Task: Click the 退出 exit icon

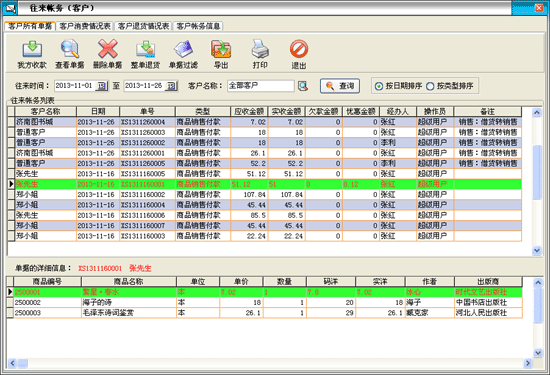Action: [299, 49]
